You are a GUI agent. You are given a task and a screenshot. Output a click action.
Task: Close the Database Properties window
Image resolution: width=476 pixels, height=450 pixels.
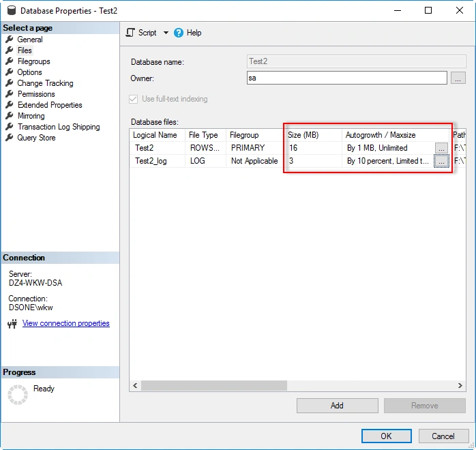pos(460,10)
